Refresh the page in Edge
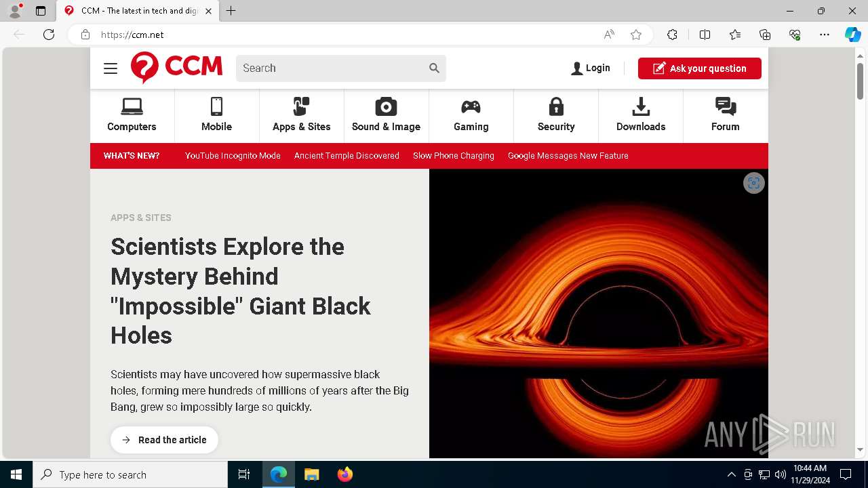Image resolution: width=868 pixels, height=488 pixels. click(x=49, y=35)
